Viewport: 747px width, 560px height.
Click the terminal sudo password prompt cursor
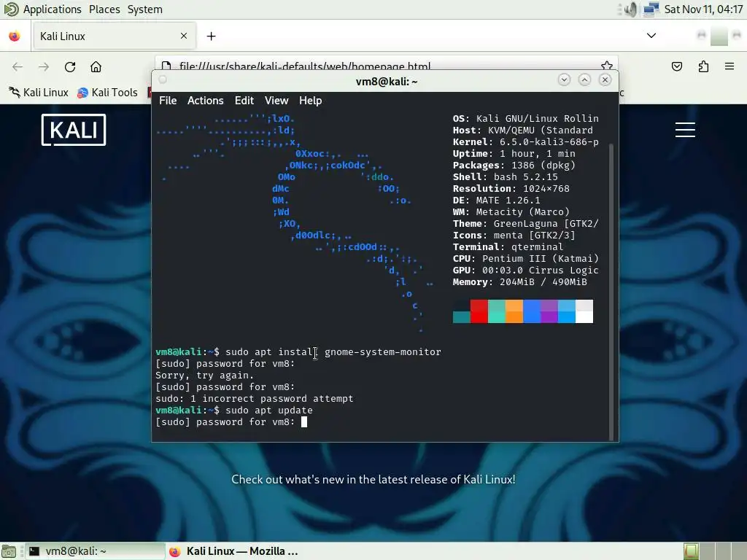tap(304, 422)
